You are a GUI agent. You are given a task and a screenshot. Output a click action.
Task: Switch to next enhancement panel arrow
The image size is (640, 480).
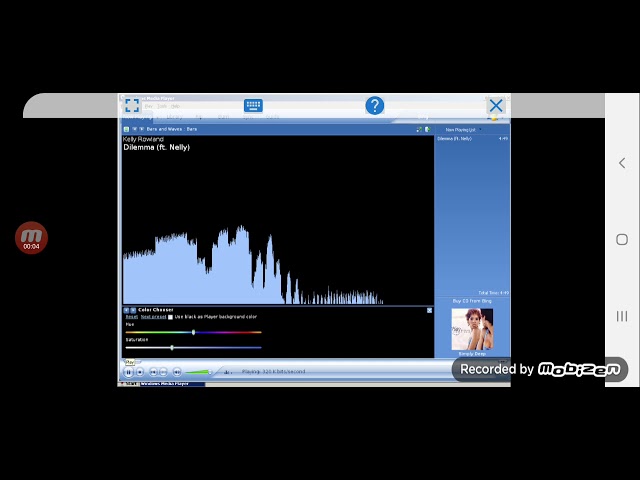tap(133, 310)
